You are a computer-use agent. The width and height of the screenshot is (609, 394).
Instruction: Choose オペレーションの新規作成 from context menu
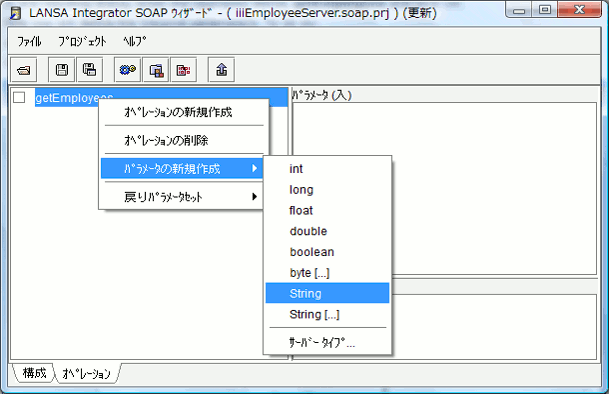(184, 112)
